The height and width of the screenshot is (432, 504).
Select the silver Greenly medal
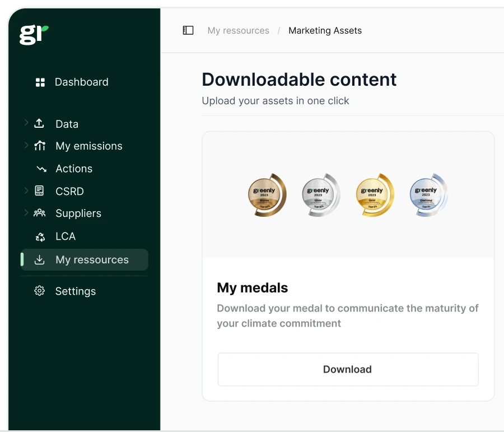point(321,195)
